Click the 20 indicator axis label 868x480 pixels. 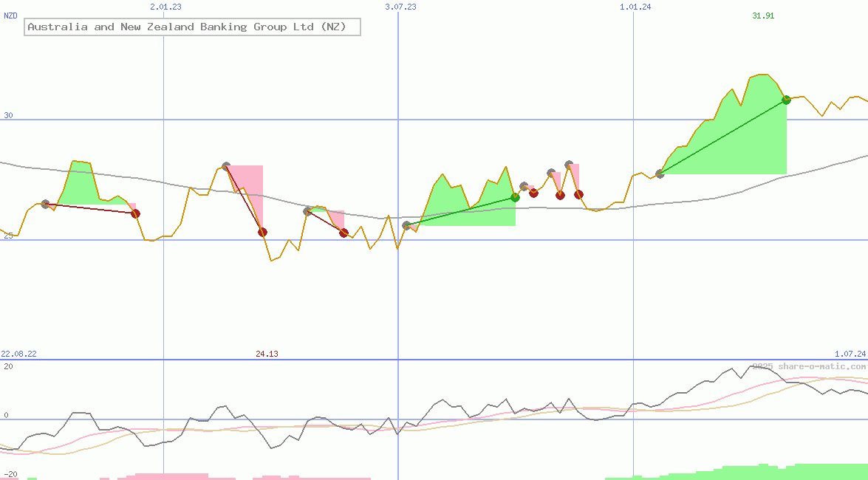tap(8, 366)
